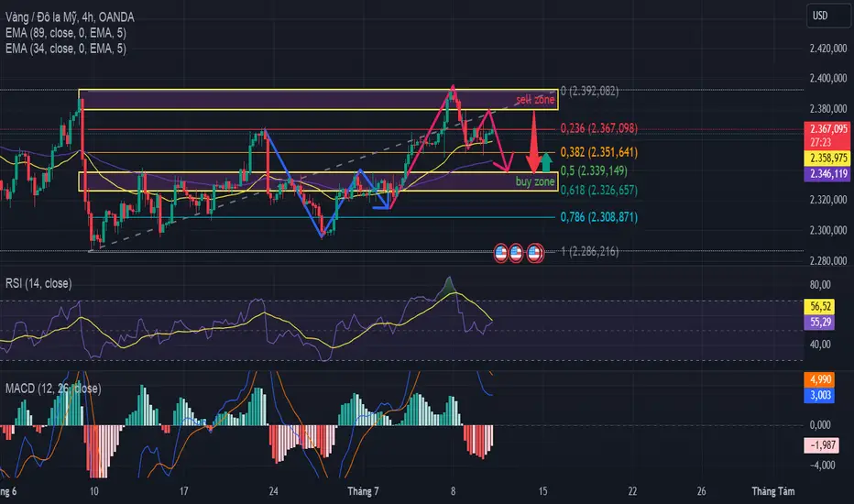The image size is (854, 504).
Task: Click the 2.420,000 price axis label
Action: (x=827, y=49)
